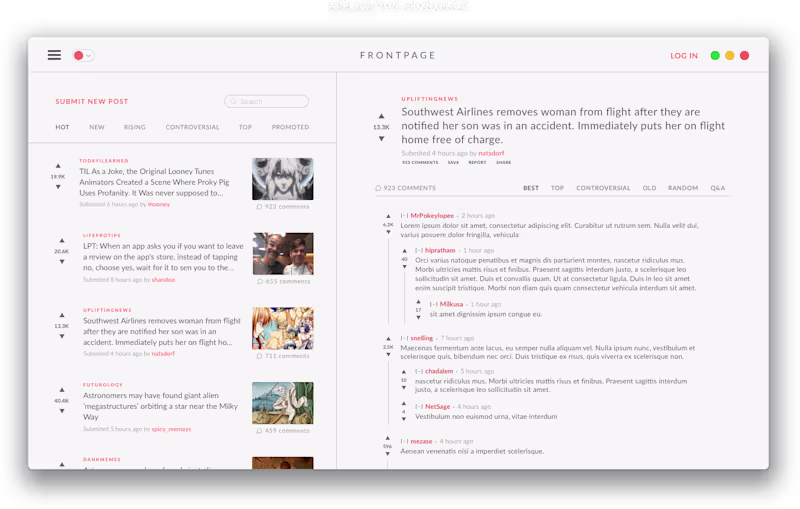The height and width of the screenshot is (509, 800).
Task: Open 923 comments under Looney Tunes thumbnail
Action: tap(283, 207)
